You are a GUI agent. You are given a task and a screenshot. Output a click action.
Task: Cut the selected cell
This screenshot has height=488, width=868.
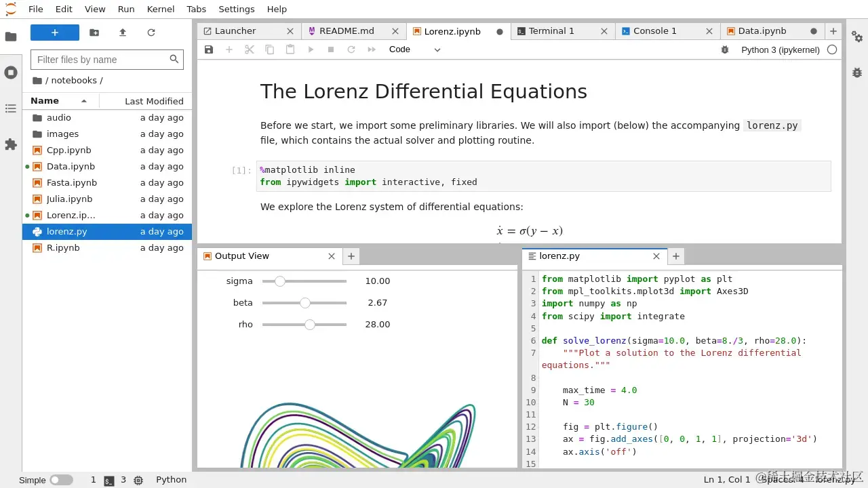tap(250, 49)
